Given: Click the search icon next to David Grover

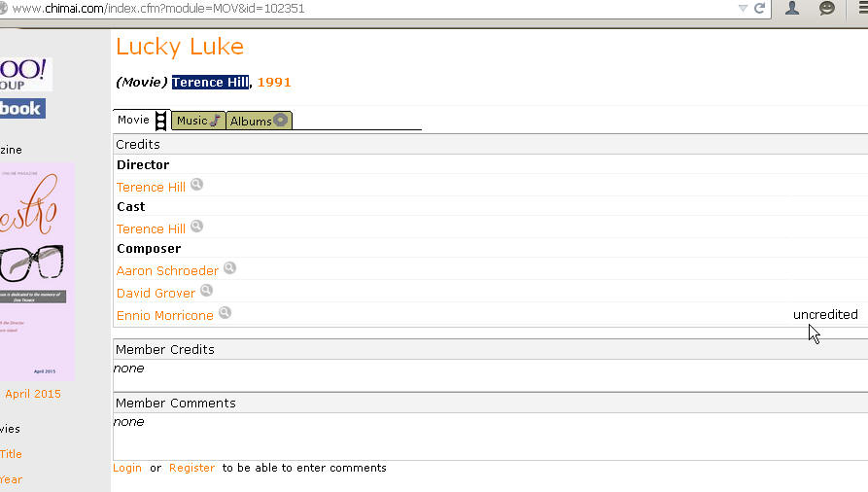Looking at the screenshot, I should coord(206,291).
